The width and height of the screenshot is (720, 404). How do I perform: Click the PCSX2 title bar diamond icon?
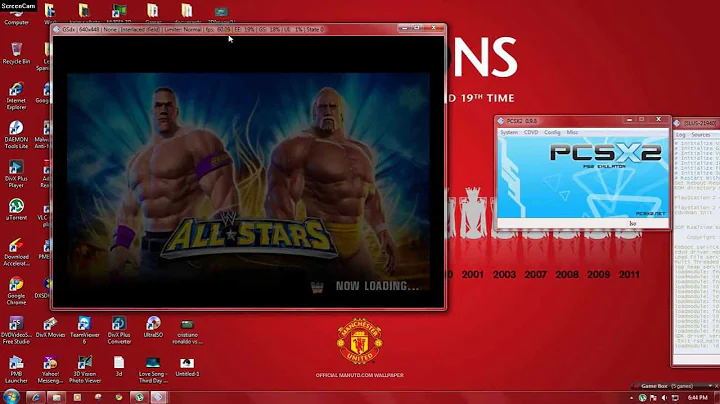[x=501, y=121]
